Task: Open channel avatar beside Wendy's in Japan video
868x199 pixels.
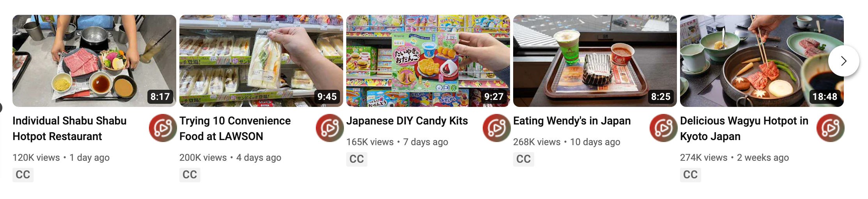Action: 663,128
